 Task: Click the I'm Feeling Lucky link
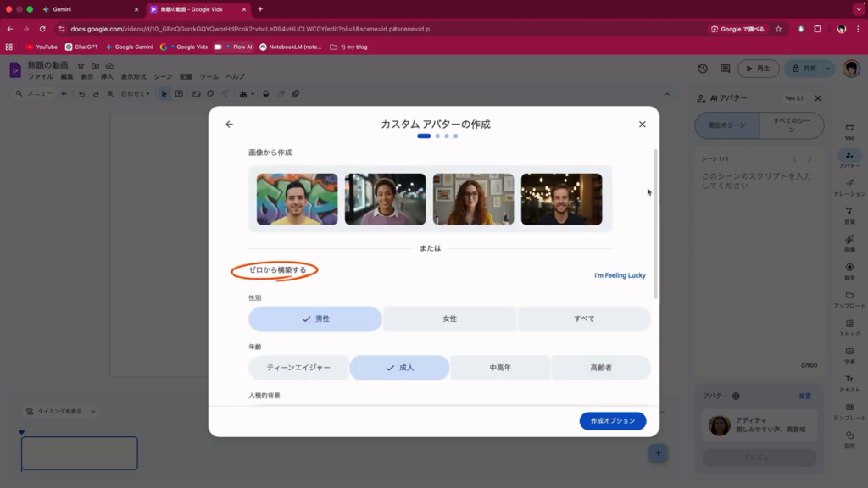[620, 275]
